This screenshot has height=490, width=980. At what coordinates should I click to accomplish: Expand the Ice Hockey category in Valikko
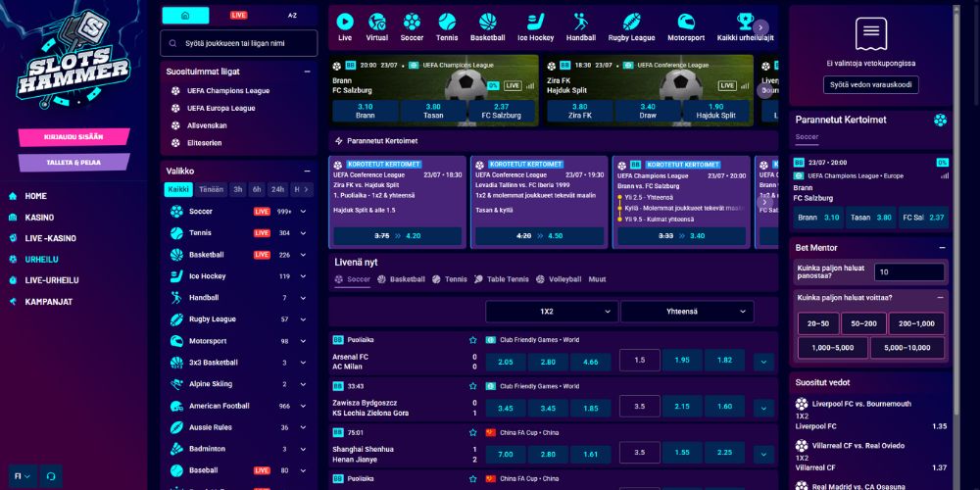tap(303, 276)
